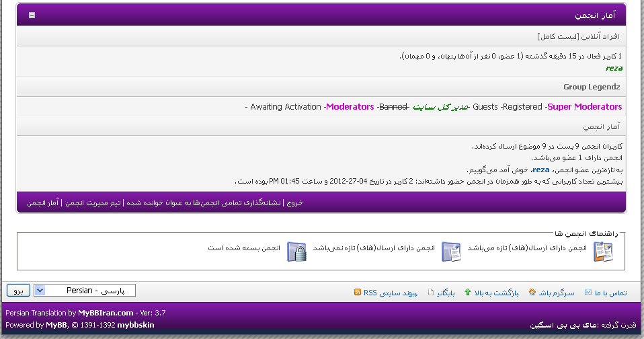This screenshot has width=644, height=339.
Task: Click the posts and topics statistics line
Action: 547,146
